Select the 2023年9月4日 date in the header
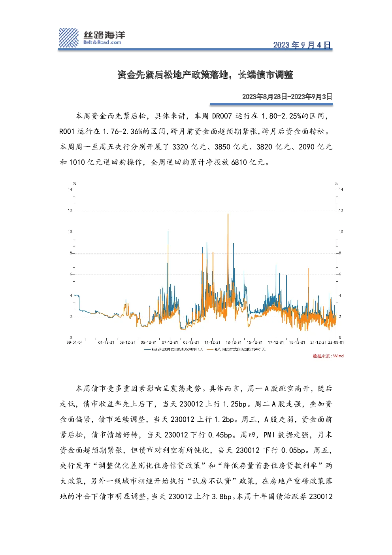The height and width of the screenshot is (555, 392). tap(302, 45)
